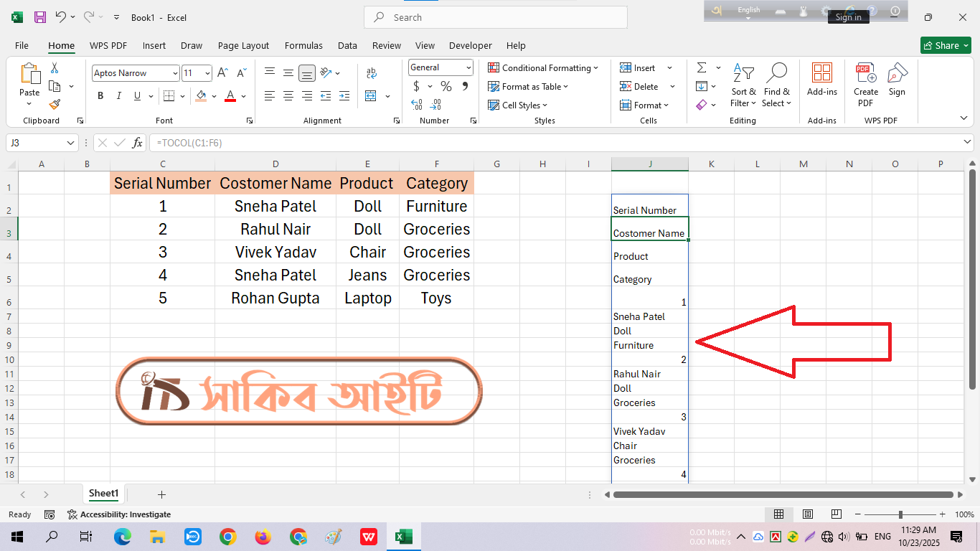Click the Insert Function fx icon
The width and height of the screenshot is (980, 551).
pyautogui.click(x=137, y=143)
